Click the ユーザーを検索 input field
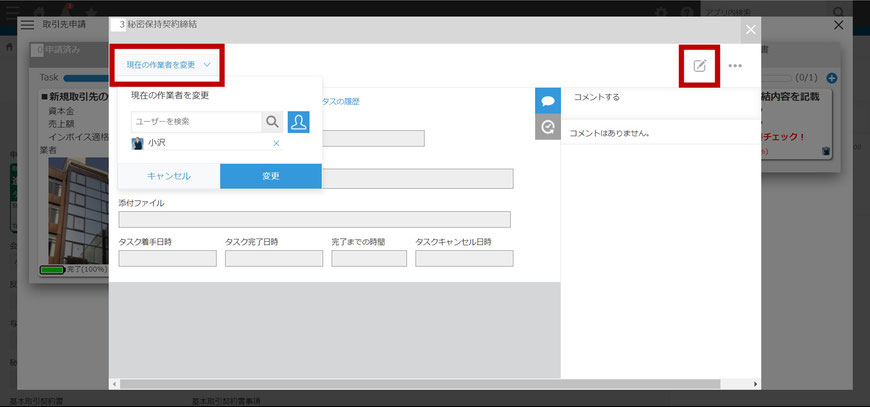The width and height of the screenshot is (870, 407). click(x=196, y=122)
